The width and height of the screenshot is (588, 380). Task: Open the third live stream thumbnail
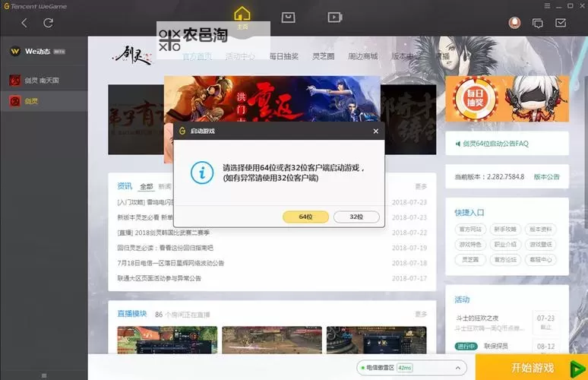pyautogui.click(x=377, y=340)
